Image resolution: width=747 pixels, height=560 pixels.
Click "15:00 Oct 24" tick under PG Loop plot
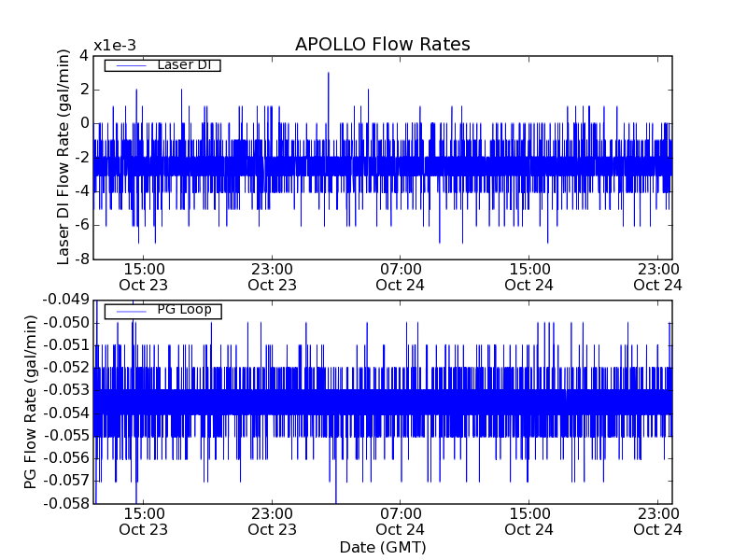tap(529, 522)
